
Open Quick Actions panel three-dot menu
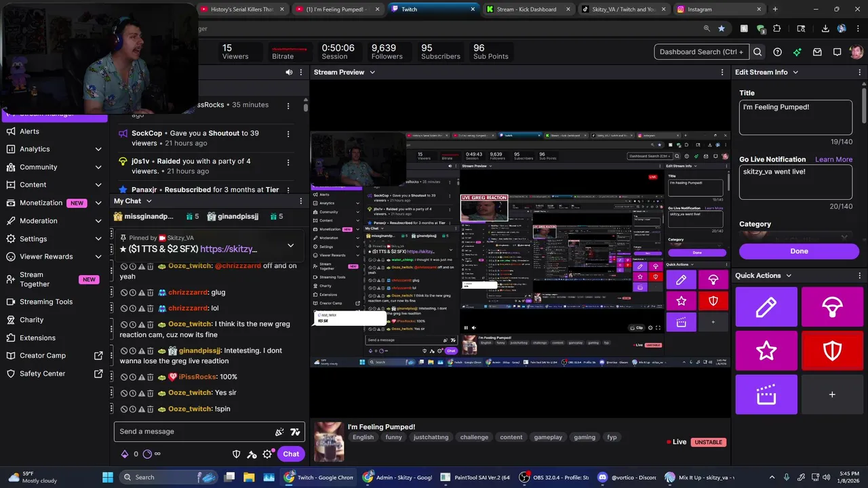coord(860,276)
